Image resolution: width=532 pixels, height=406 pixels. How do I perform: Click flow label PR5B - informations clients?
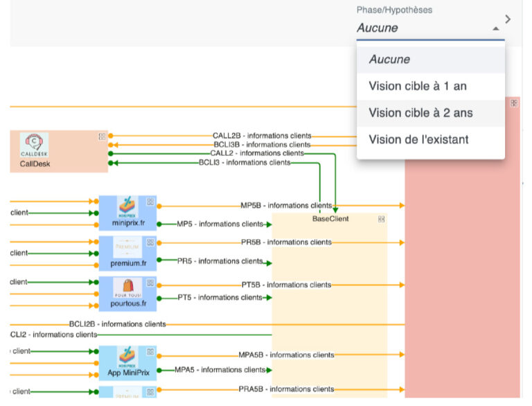tap(286, 242)
